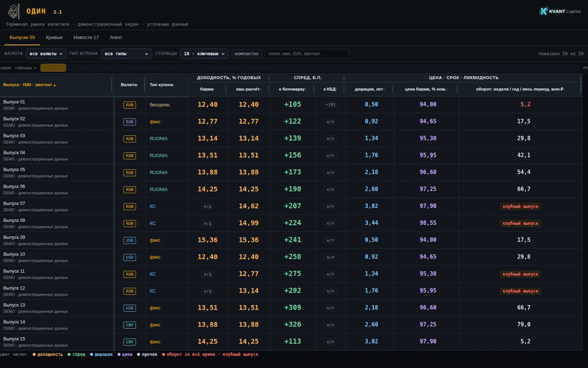
Task: Select the Выпуск 10 row name
Action: click(x=14, y=254)
